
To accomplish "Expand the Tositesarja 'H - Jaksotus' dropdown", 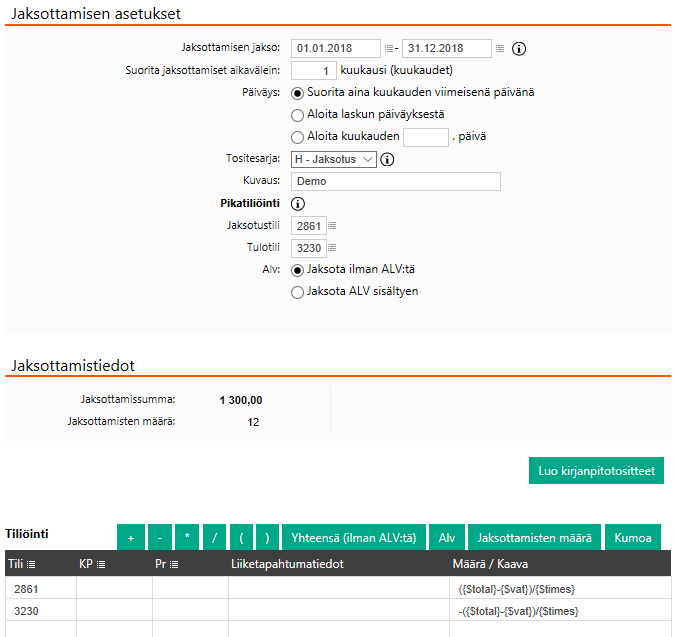I will [333, 159].
